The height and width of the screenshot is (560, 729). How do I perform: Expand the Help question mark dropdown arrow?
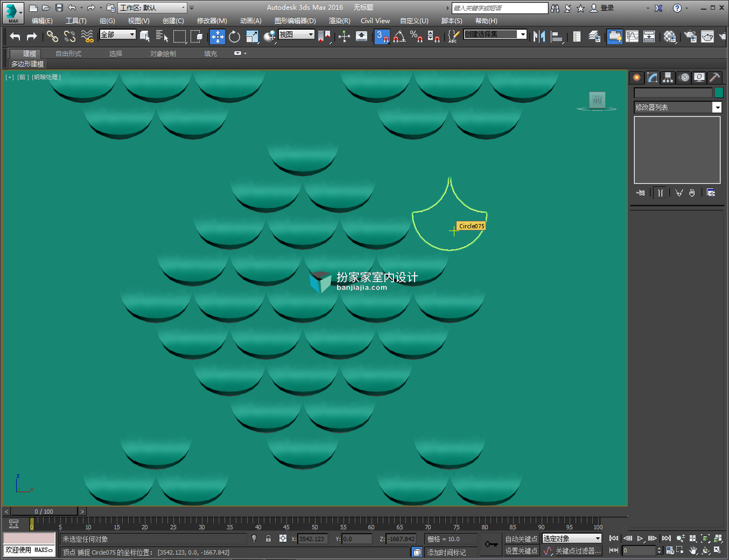[x=687, y=8]
